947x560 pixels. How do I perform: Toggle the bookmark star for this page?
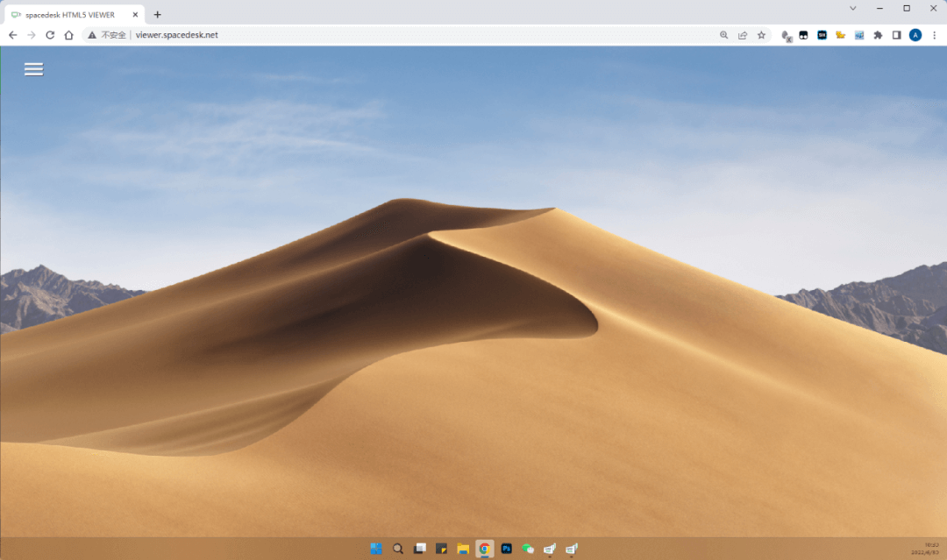pyautogui.click(x=761, y=35)
